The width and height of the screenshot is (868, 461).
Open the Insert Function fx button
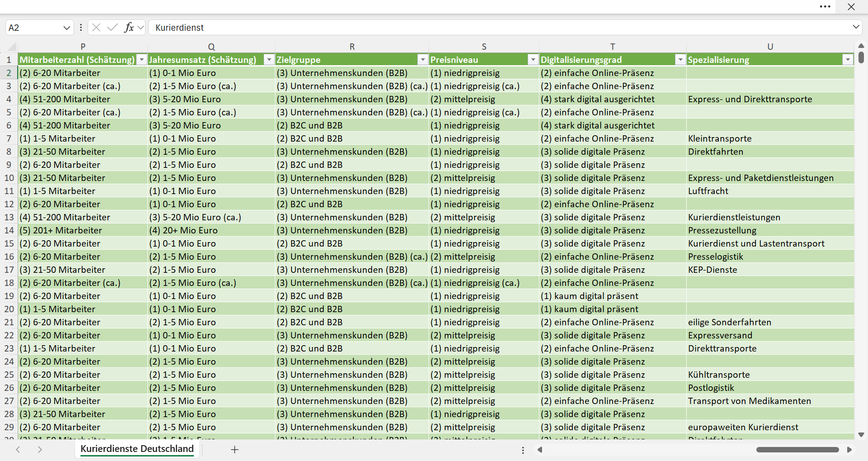pyautogui.click(x=129, y=28)
